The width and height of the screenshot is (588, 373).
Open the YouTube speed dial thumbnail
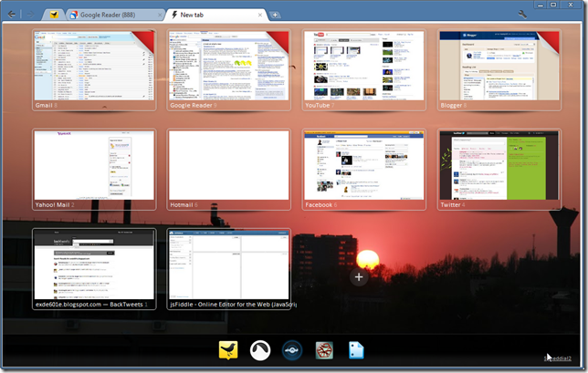pyautogui.click(x=363, y=66)
